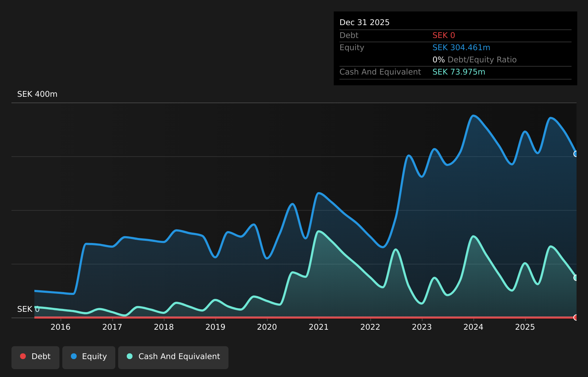Toggle the Cash And Equivalent legend button
The image size is (588, 377).
(x=173, y=357)
